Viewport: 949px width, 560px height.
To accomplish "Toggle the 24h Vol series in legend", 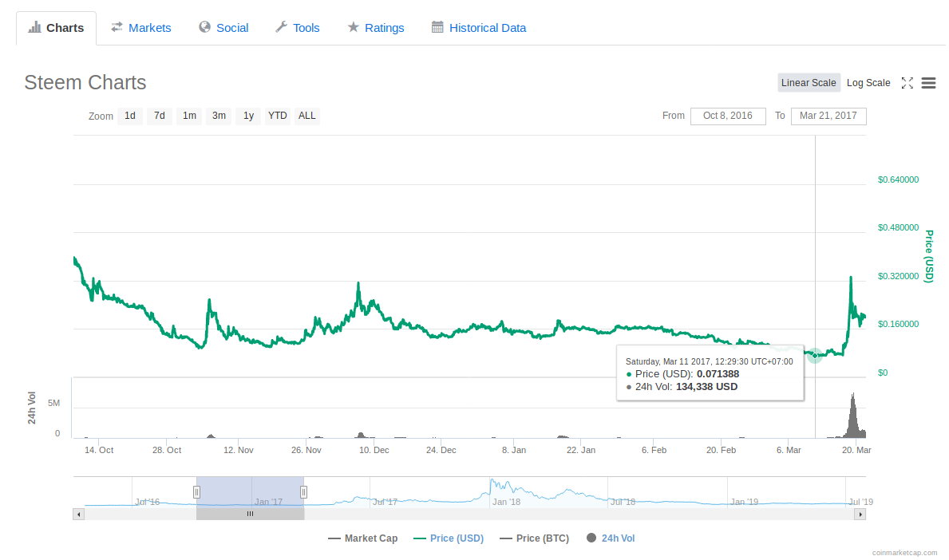I will [611, 538].
